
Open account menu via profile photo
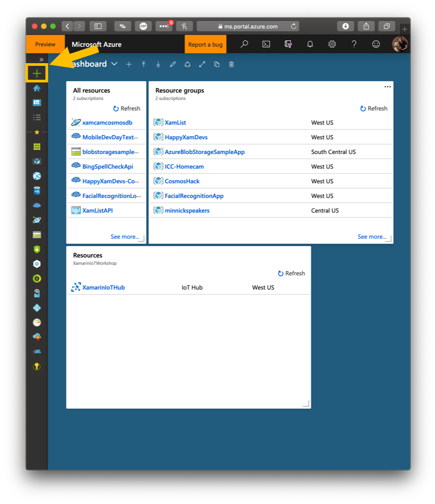click(x=400, y=44)
